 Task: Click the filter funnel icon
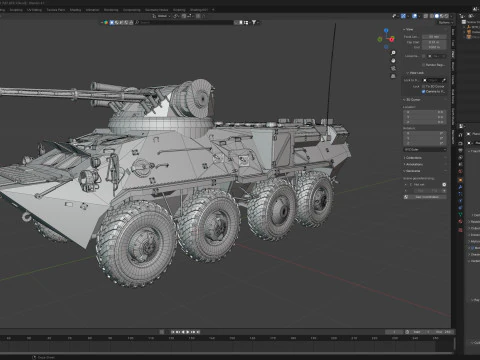(x=254, y=22)
